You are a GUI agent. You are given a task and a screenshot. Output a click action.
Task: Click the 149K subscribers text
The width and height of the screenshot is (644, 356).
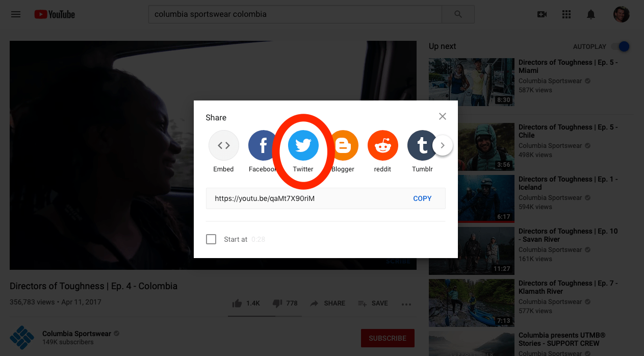[x=68, y=342]
